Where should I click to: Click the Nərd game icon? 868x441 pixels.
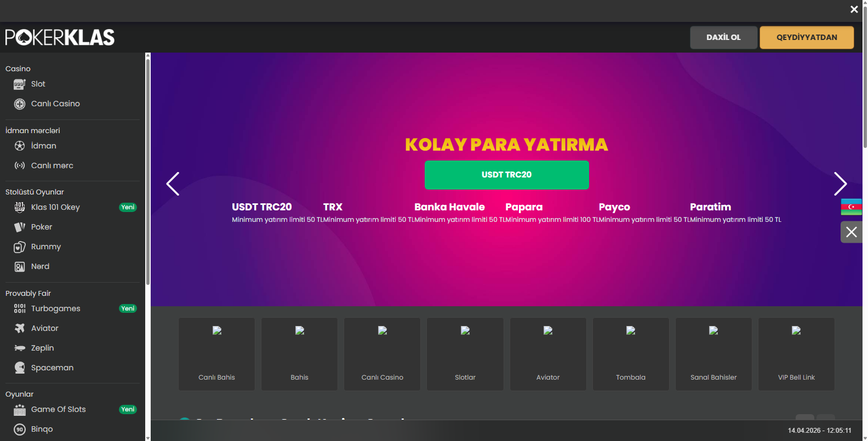point(20,266)
